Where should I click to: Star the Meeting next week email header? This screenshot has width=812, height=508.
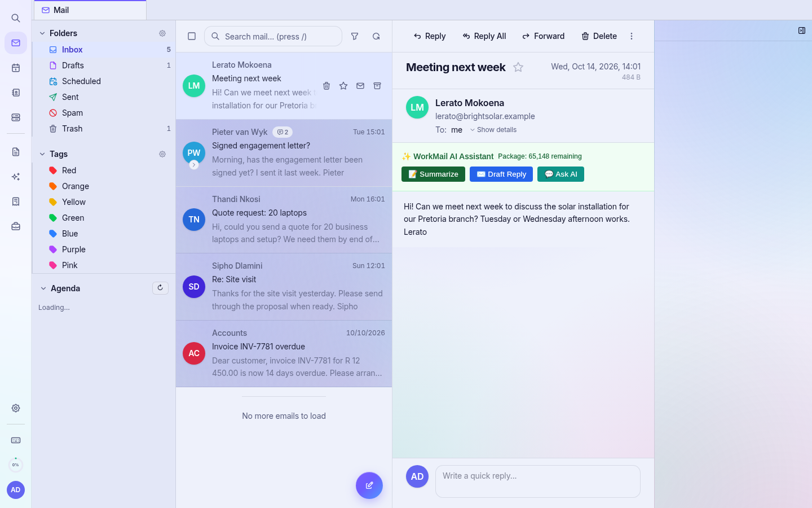pos(518,67)
